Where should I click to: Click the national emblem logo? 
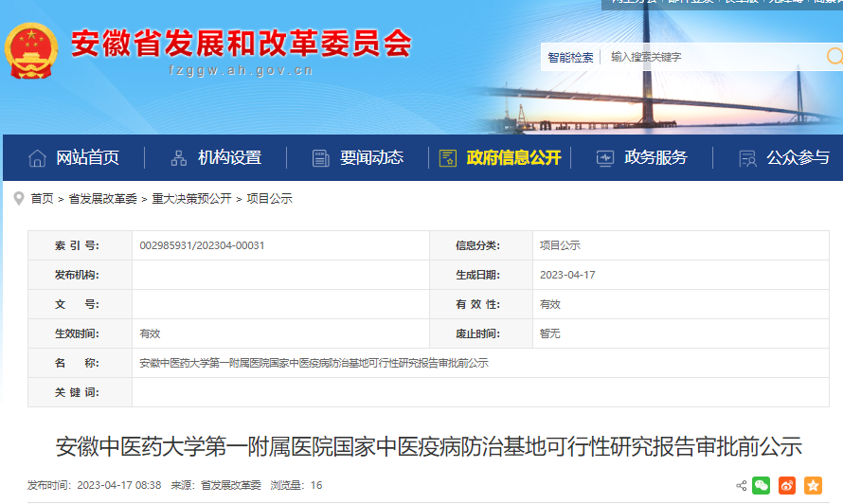(31, 50)
